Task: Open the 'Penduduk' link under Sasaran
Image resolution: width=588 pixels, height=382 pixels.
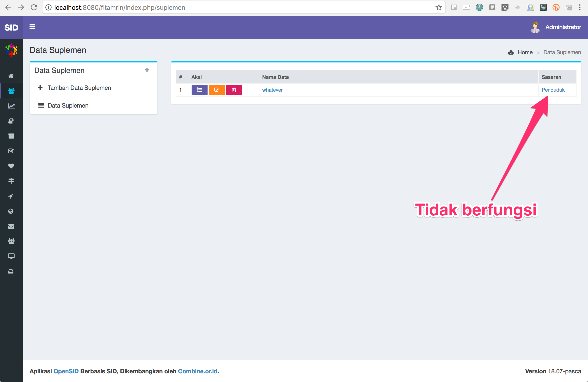Action: (x=553, y=90)
